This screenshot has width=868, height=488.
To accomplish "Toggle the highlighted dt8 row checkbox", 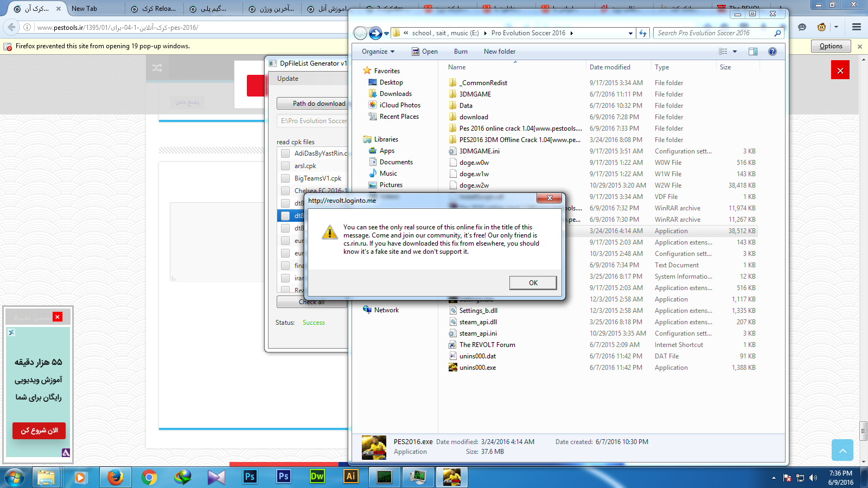I will (285, 216).
